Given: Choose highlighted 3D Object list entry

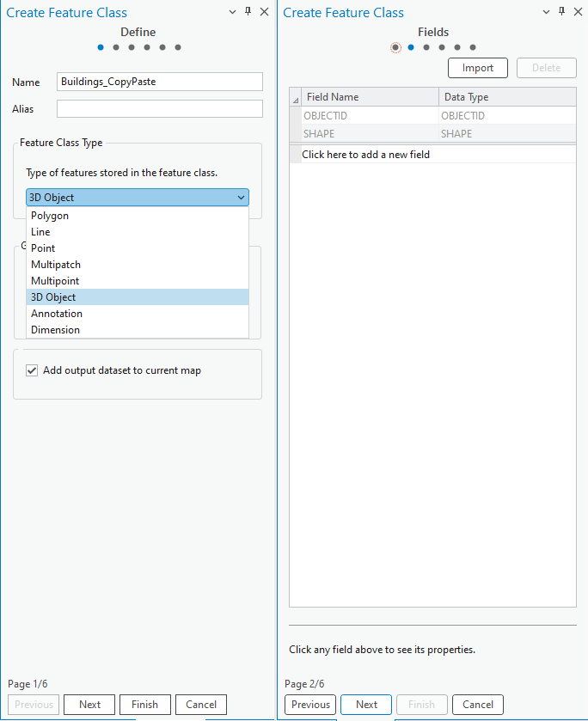Looking at the screenshot, I should [x=137, y=297].
